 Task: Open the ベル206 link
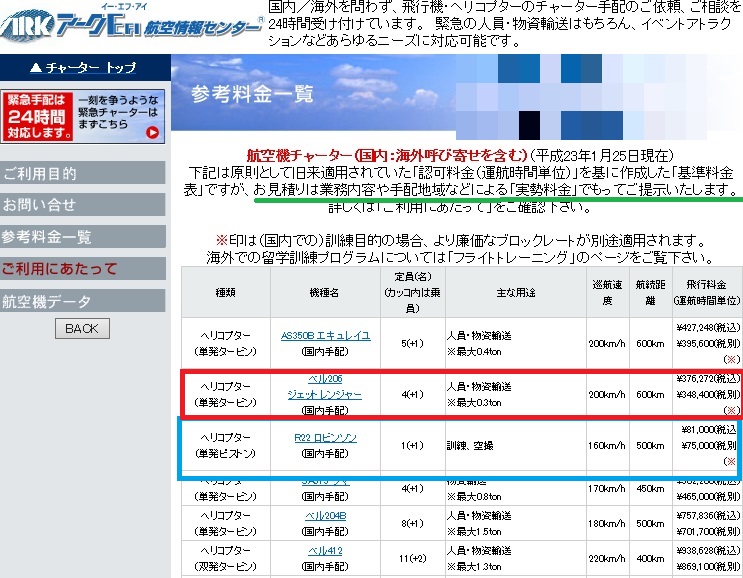click(325, 379)
